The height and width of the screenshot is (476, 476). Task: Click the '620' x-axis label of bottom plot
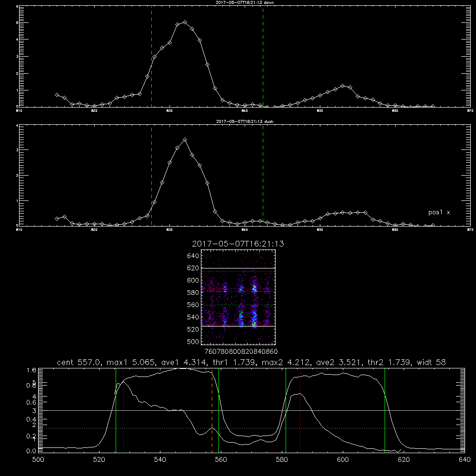coord(404,460)
